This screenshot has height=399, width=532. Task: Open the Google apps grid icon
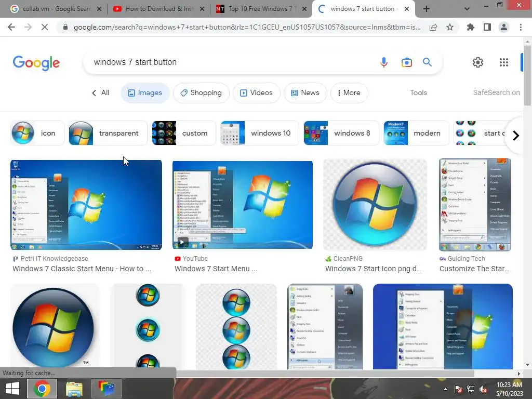click(504, 62)
